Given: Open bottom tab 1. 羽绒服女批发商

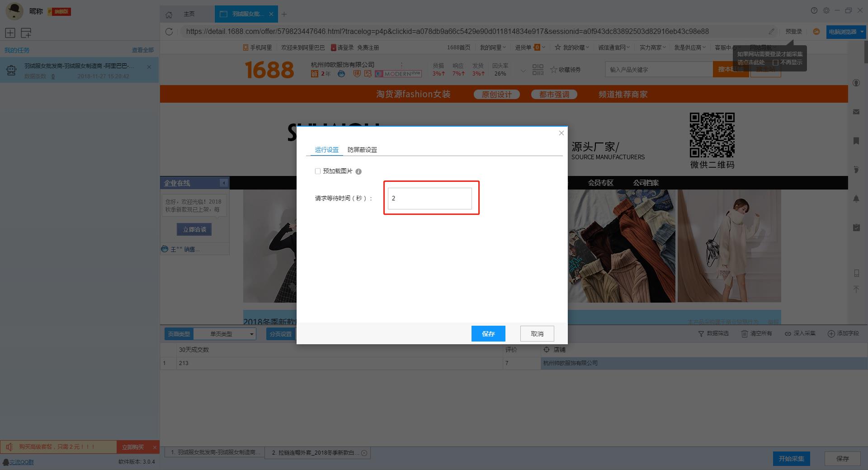Looking at the screenshot, I should 215,452.
